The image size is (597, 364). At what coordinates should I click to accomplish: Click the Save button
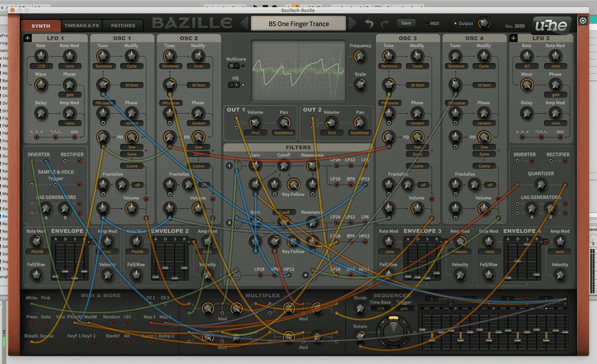[406, 23]
